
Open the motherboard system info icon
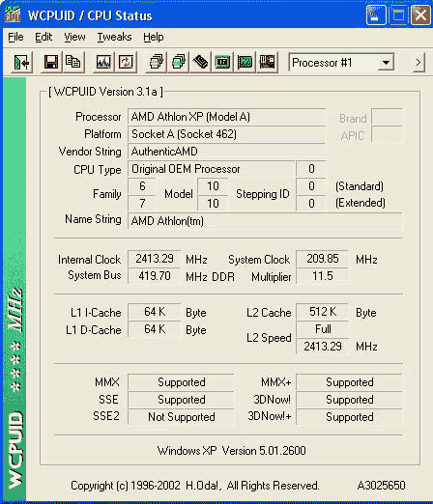tap(267, 62)
